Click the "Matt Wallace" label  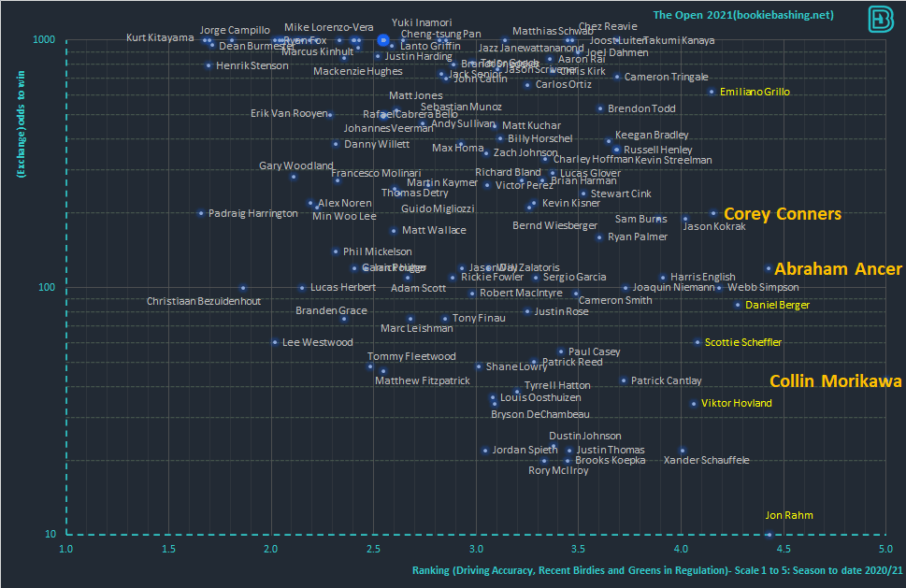(x=434, y=231)
